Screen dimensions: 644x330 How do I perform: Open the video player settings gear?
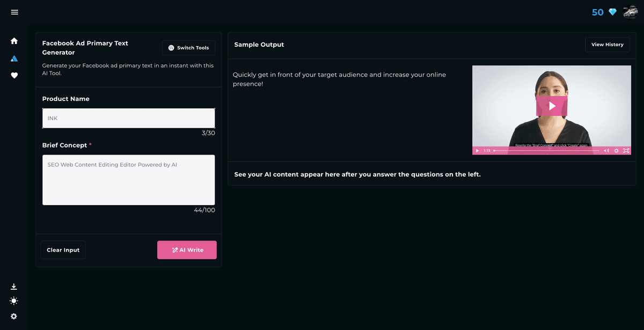616,151
